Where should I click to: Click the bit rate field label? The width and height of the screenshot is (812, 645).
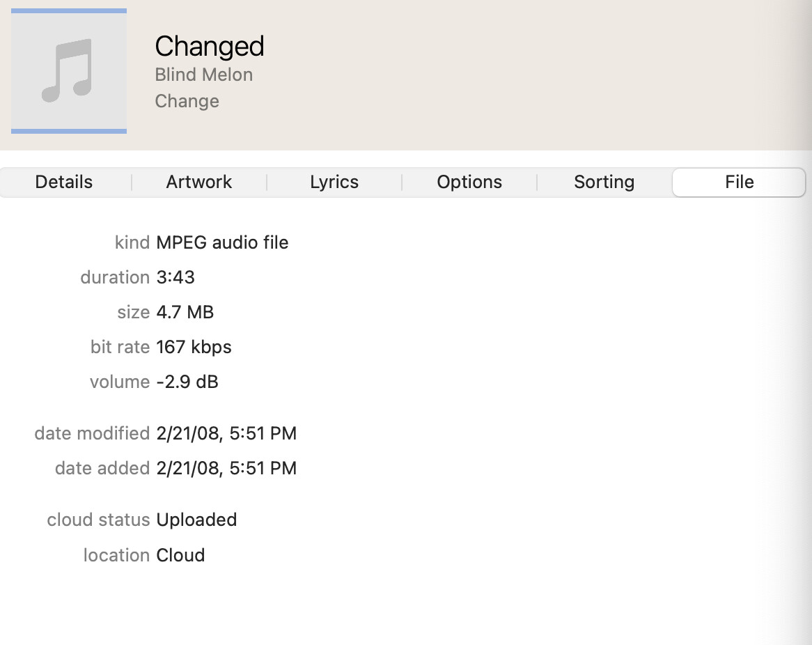120,347
